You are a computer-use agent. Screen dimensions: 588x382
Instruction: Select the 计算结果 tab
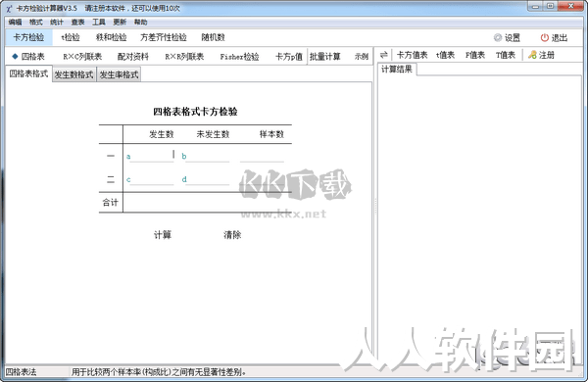pyautogui.click(x=397, y=69)
